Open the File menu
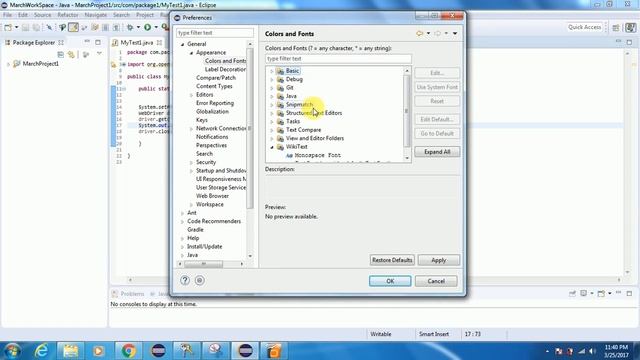This screenshot has height=360, width=640. pos(7,15)
